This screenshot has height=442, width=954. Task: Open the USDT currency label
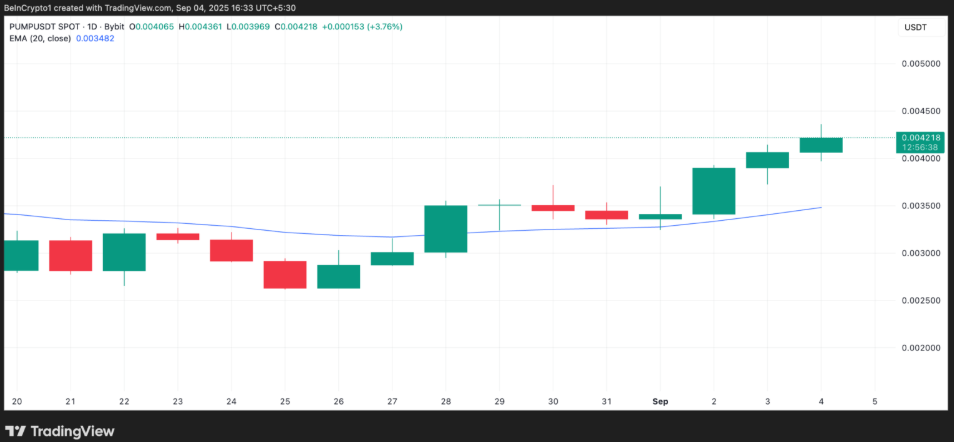[914, 27]
